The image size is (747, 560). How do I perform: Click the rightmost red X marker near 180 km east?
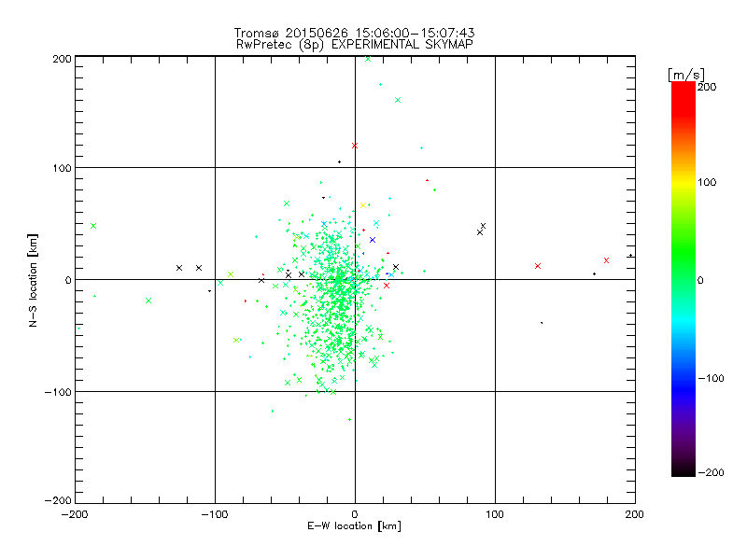[x=606, y=260]
